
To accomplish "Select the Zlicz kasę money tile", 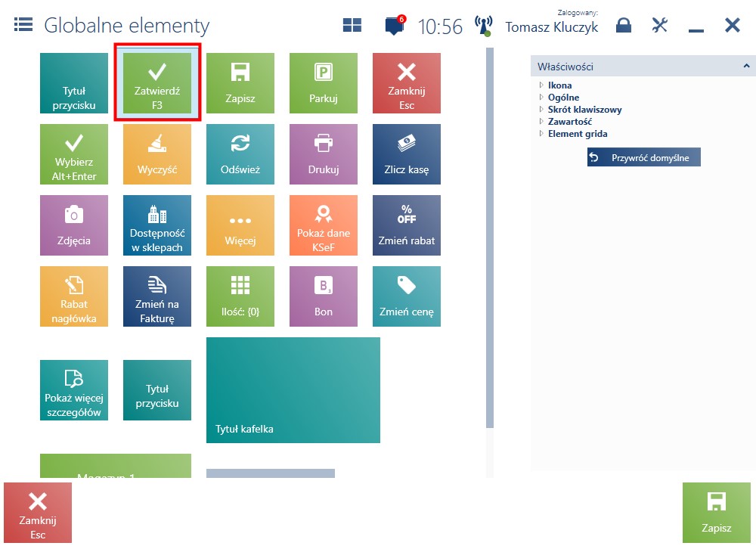I will pos(407,154).
